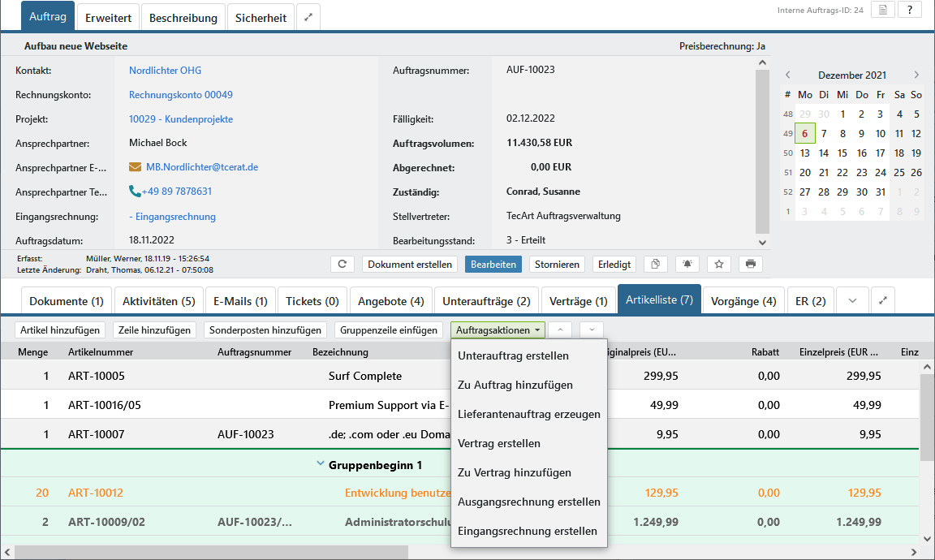Open the Nordlichter OHG contact link
The image size is (935, 560).
point(165,71)
